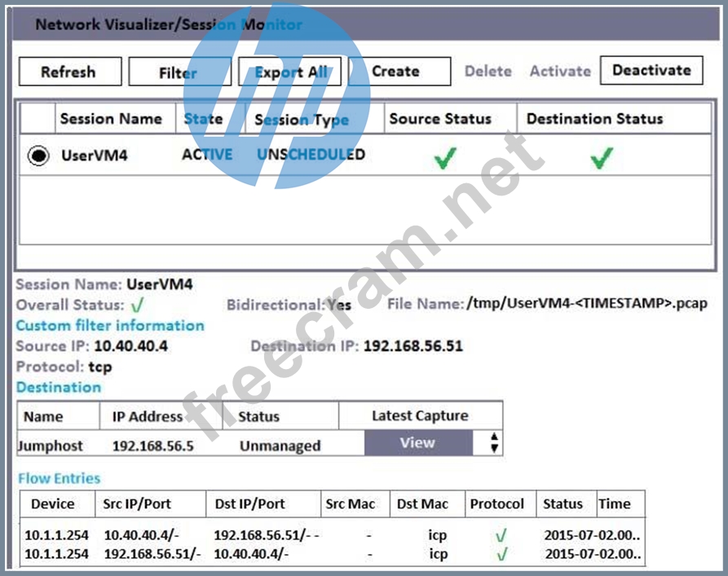The image size is (728, 576).
Task: Click the 10.40.40.4/- source of first flow
Action: pos(142,535)
